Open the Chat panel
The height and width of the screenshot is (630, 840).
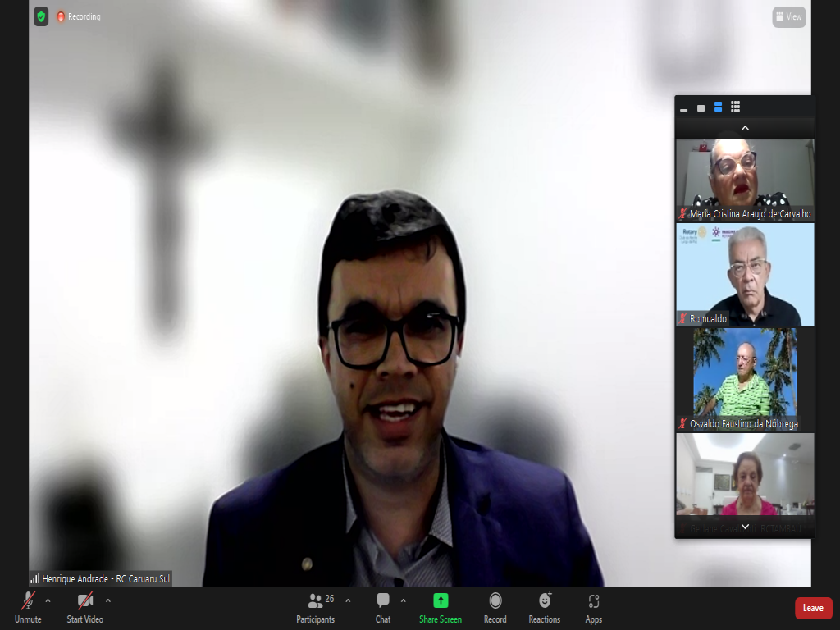pos(382,606)
